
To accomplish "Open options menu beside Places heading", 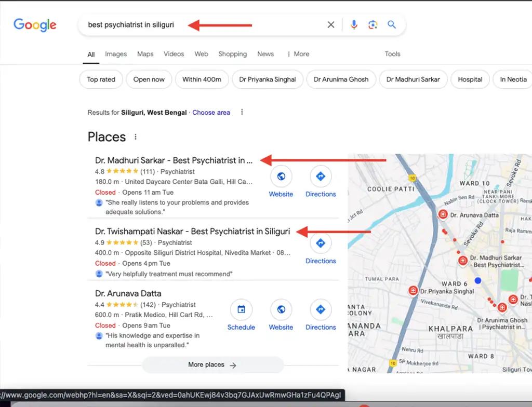I will (x=136, y=137).
